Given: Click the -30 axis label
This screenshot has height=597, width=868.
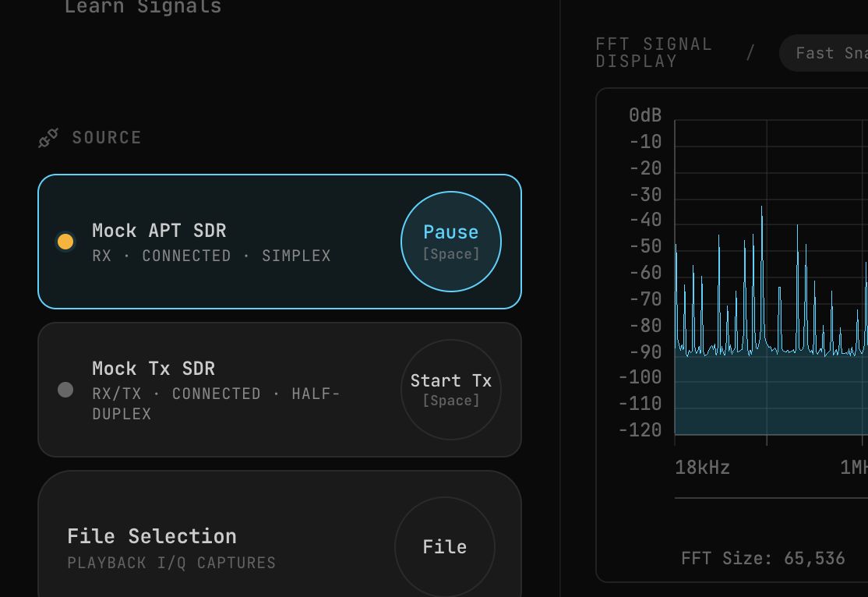Looking at the screenshot, I should tap(645, 195).
